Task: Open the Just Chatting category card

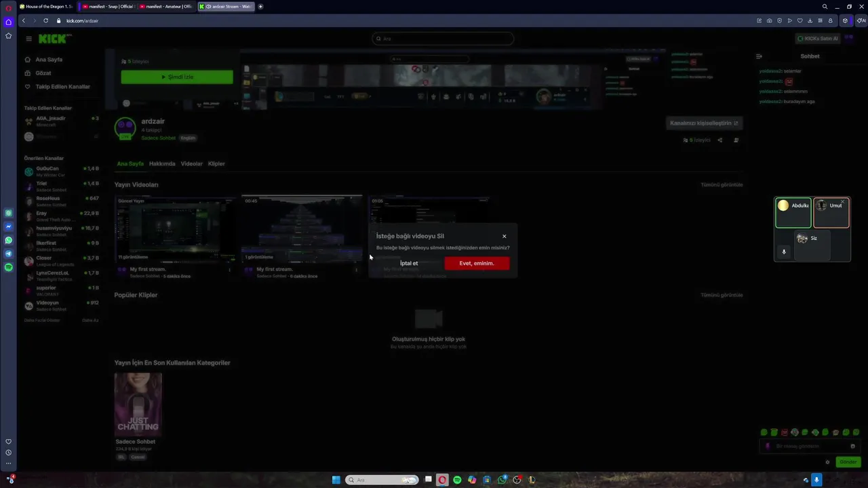Action: tap(138, 405)
